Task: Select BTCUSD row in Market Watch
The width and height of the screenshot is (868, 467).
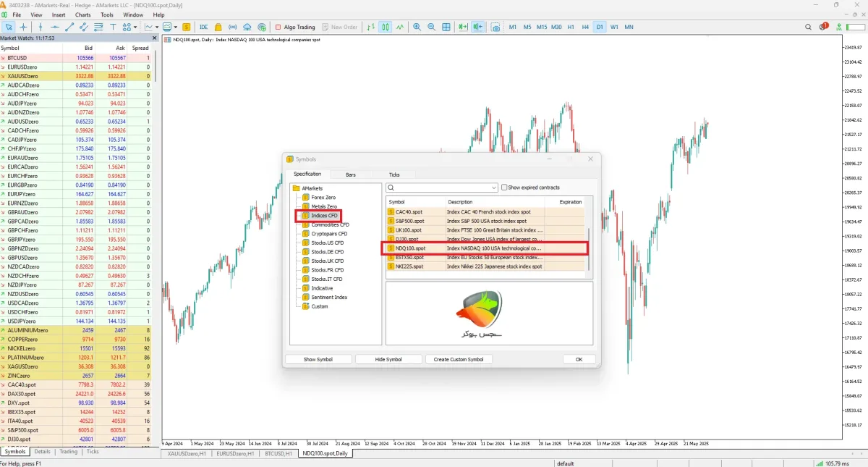Action: (76, 58)
